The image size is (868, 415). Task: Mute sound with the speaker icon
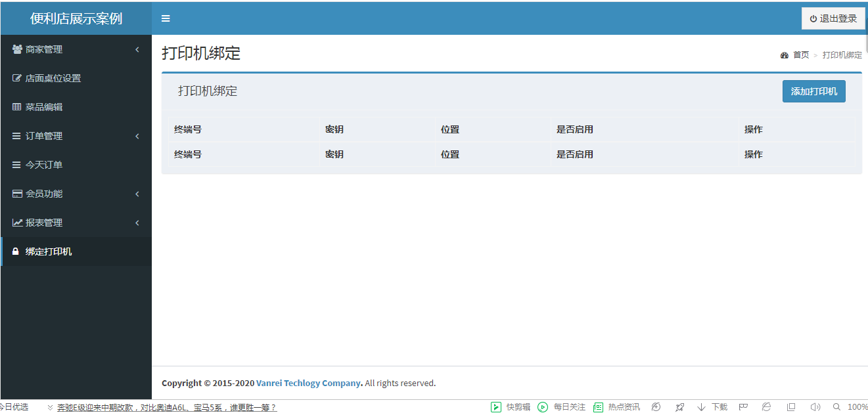(x=815, y=407)
